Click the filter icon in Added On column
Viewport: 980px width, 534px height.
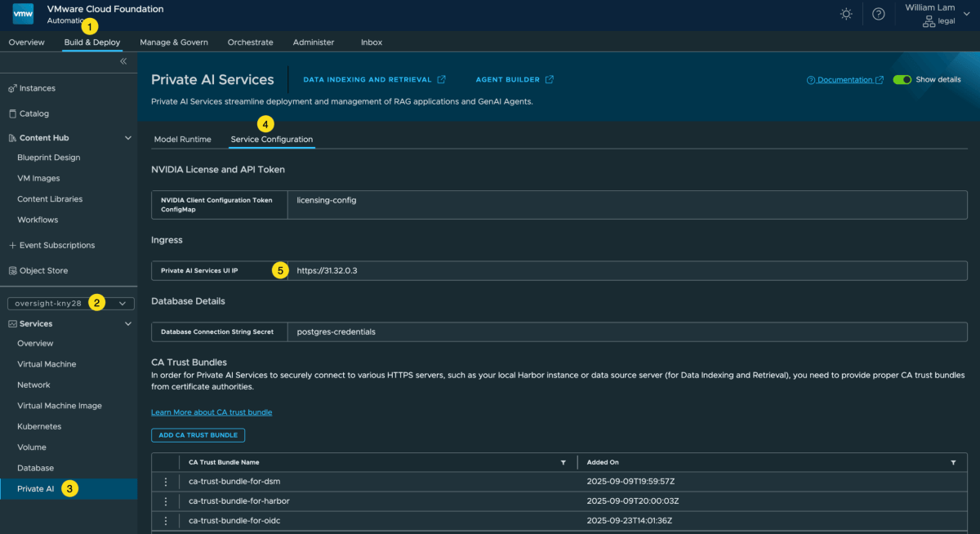pyautogui.click(x=953, y=462)
